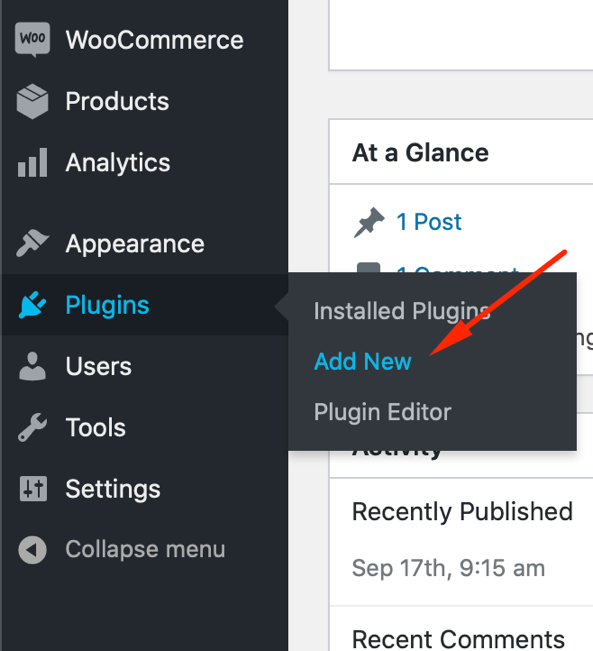Viewport: 593px width, 651px height.
Task: Click the Products box icon
Action: point(32,101)
